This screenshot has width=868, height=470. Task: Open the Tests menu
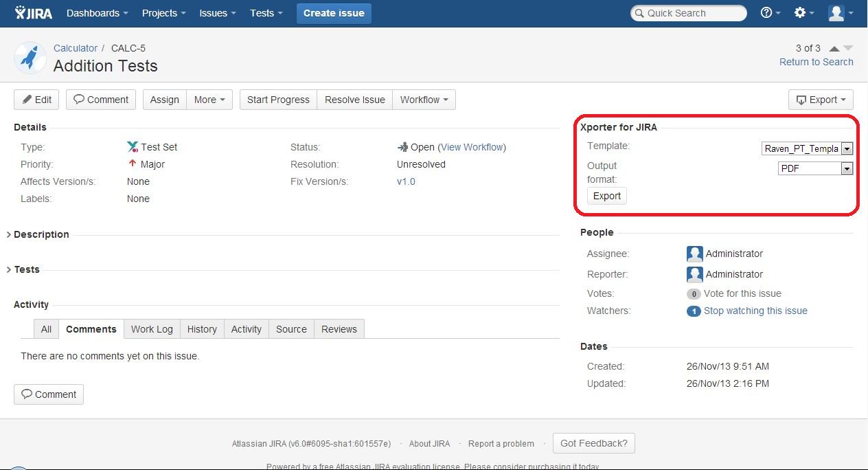[x=266, y=13]
